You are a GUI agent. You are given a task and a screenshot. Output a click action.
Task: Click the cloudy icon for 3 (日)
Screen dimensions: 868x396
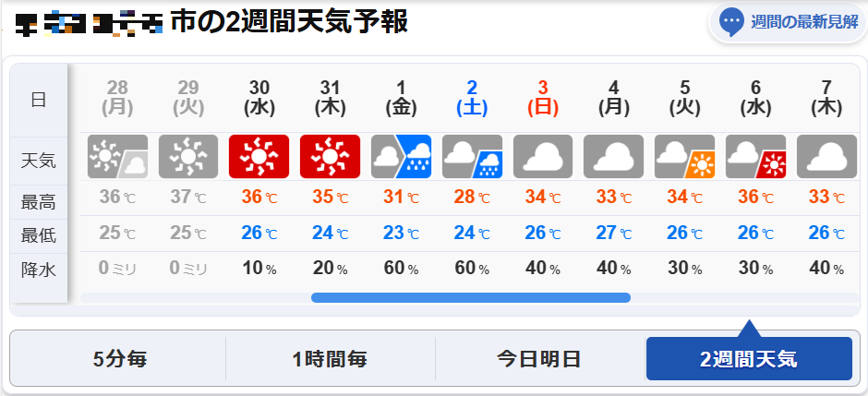[x=543, y=157]
